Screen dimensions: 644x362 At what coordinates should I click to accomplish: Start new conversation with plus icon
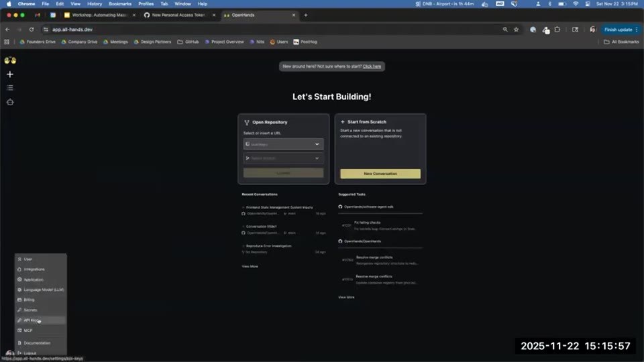(x=10, y=74)
